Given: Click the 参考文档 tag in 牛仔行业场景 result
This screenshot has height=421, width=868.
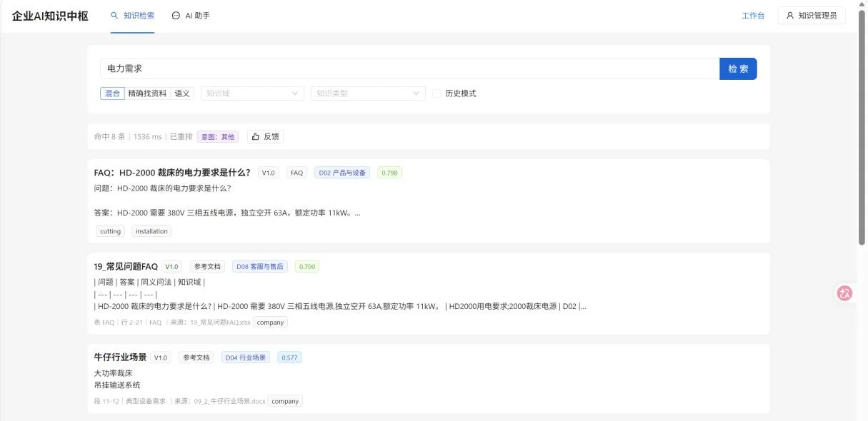Looking at the screenshot, I should pyautogui.click(x=196, y=357).
